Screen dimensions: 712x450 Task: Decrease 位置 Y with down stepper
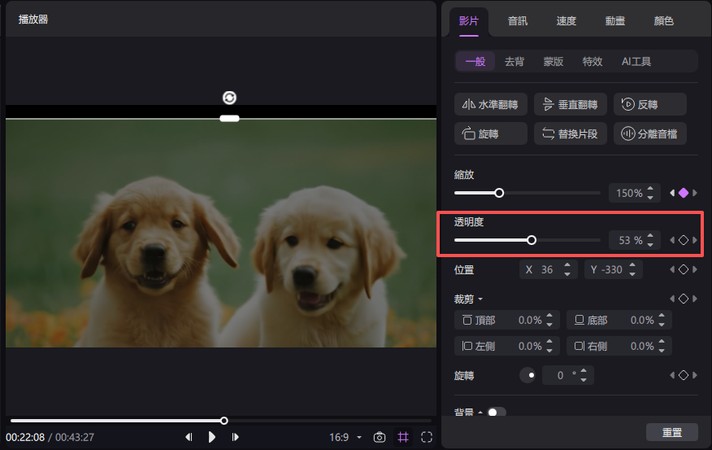point(633,274)
